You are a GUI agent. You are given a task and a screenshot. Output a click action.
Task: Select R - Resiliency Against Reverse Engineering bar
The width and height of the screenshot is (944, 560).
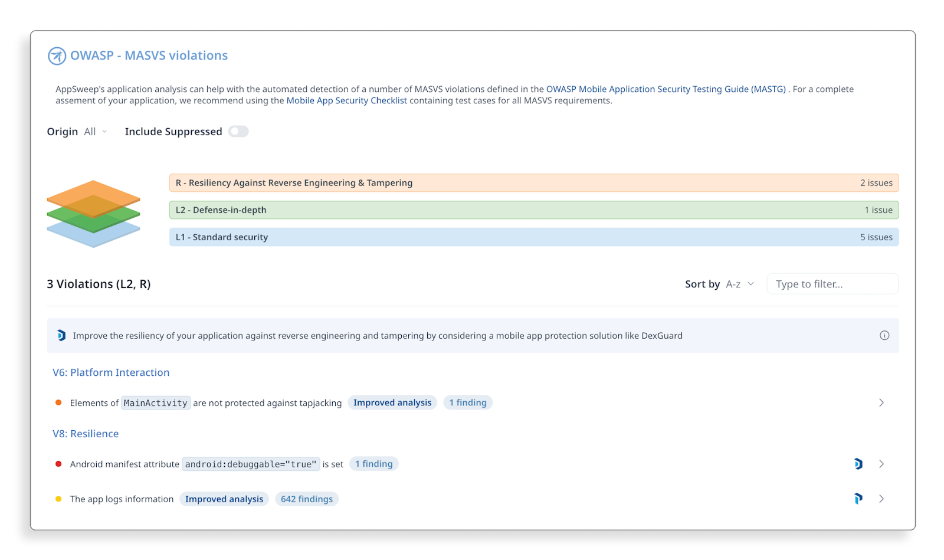(x=533, y=183)
